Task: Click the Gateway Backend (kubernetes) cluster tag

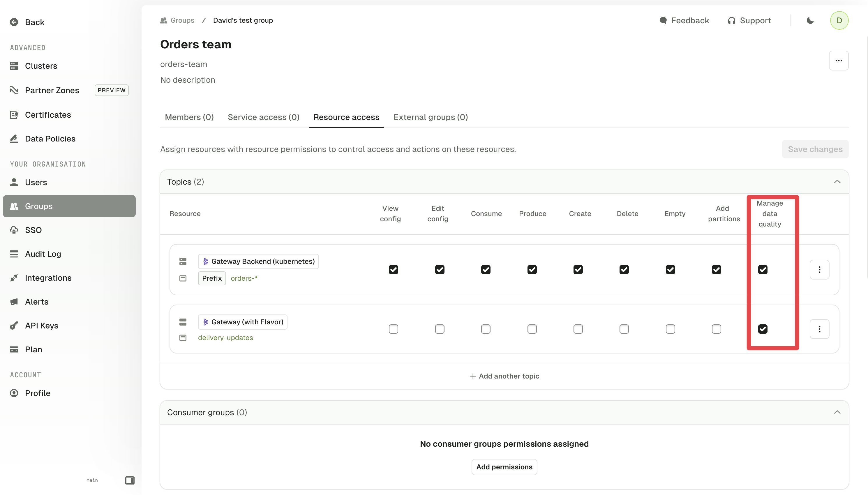Action: point(258,261)
